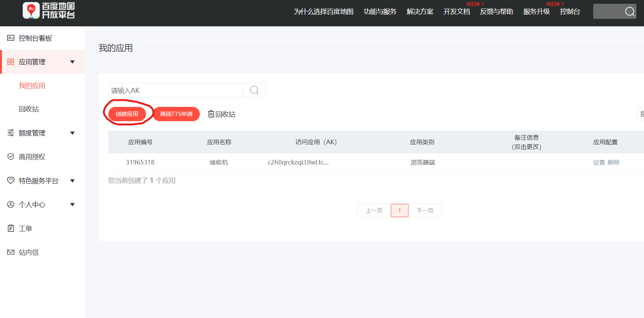The height and width of the screenshot is (318, 644).
Task: Open 站内信 sidebar item
Action: click(29, 253)
